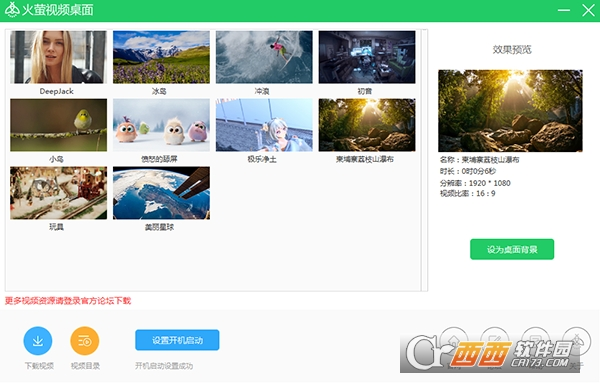Select the 极乐净土 anime thumbnail
Viewport: 600px width, 383px height.
point(264,125)
